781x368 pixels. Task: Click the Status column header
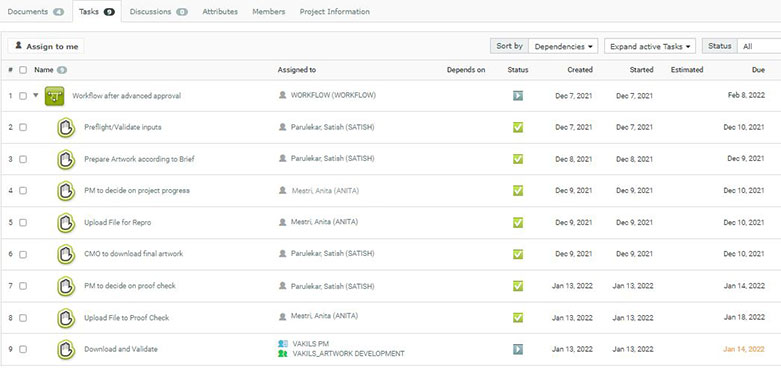518,70
